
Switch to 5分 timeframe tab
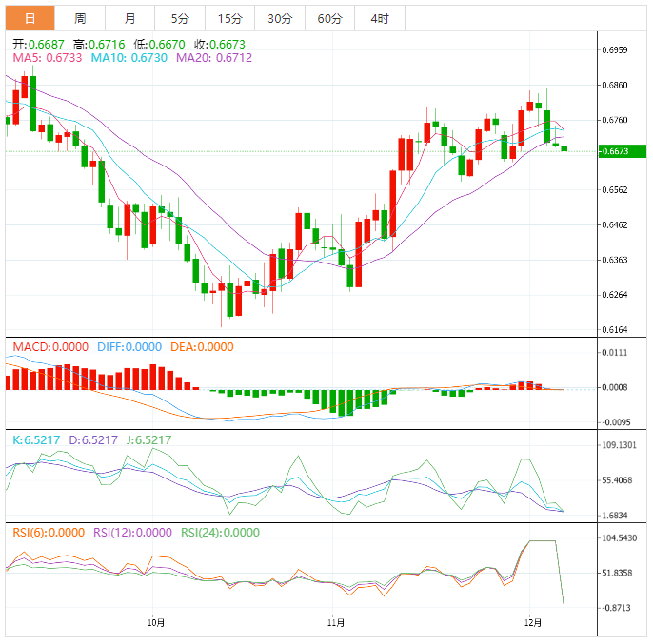pyautogui.click(x=179, y=18)
